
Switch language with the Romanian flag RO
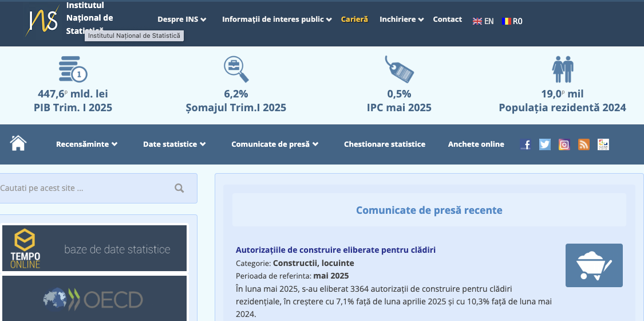pos(512,21)
